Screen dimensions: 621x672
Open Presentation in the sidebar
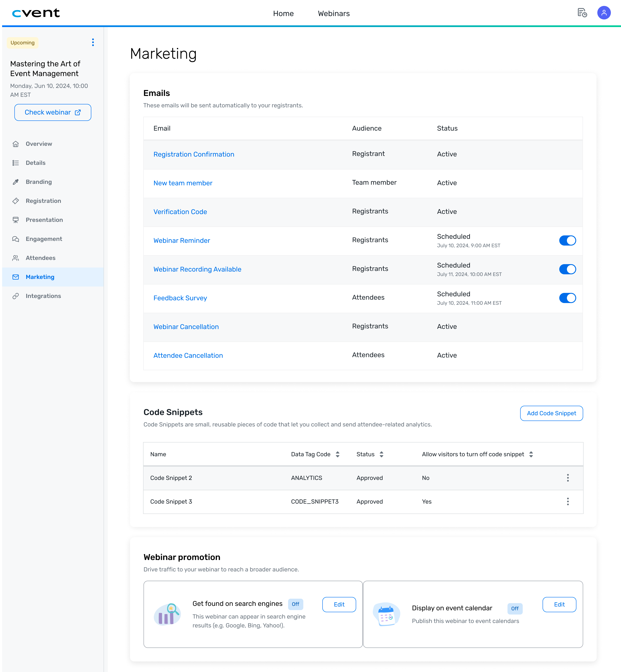pos(53,220)
